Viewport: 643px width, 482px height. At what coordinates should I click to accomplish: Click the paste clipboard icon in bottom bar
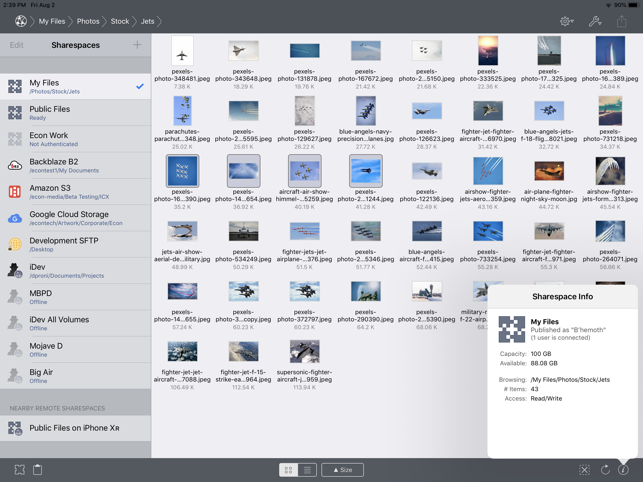pos(38,469)
